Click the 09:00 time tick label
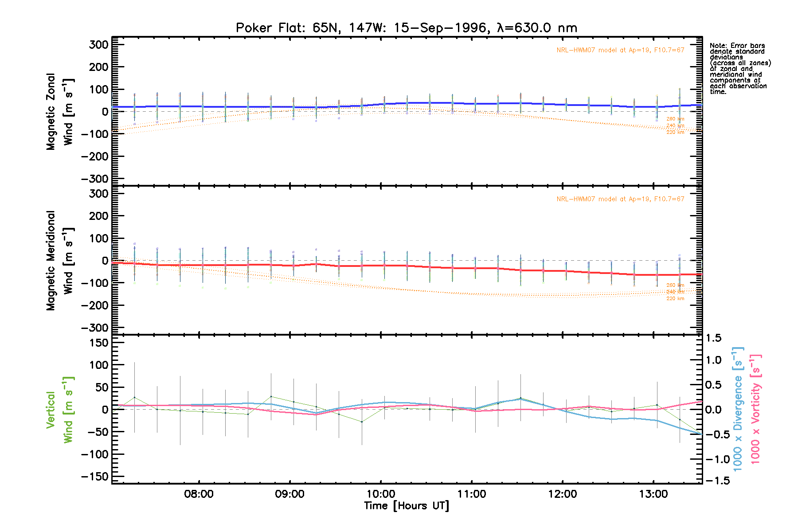Image resolution: width=798 pixels, height=532 pixels. [289, 494]
